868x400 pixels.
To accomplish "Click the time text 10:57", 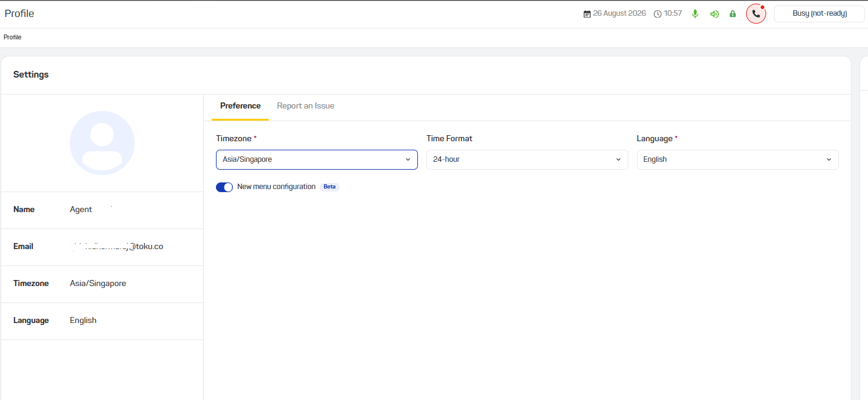I will [673, 13].
